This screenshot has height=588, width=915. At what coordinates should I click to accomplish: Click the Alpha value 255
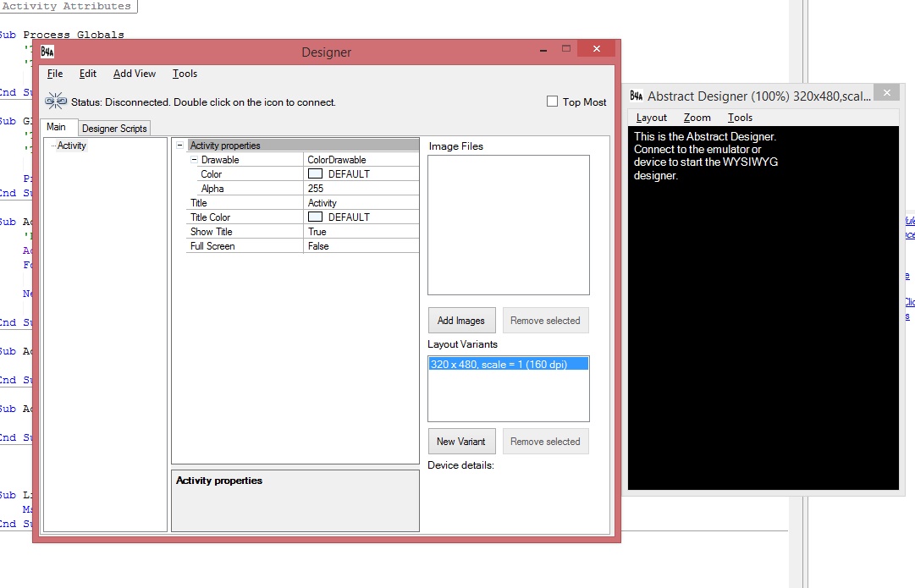[361, 189]
